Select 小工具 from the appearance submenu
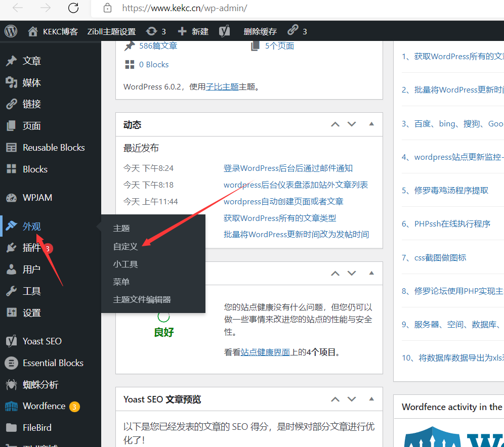The width and height of the screenshot is (504, 447). click(x=125, y=264)
